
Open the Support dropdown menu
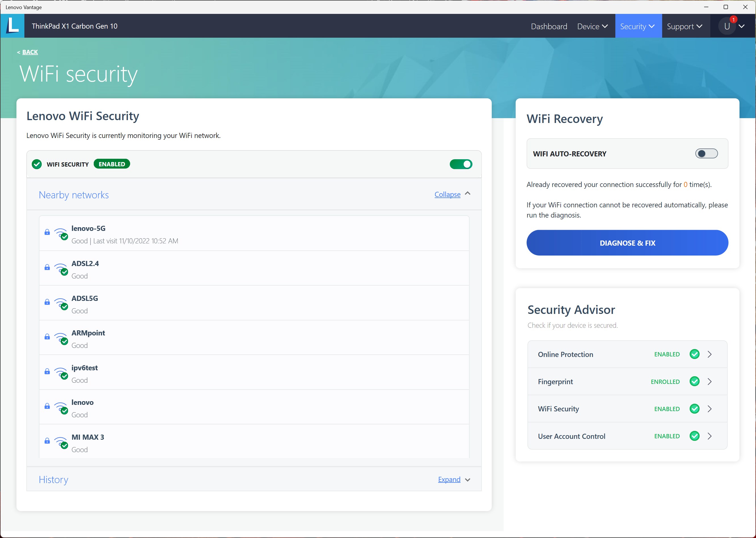[684, 26]
